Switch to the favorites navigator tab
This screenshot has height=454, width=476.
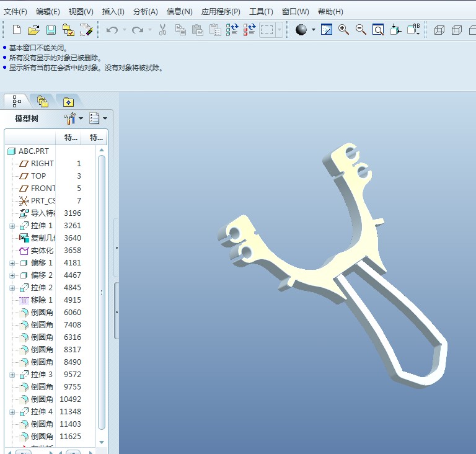[x=68, y=102]
